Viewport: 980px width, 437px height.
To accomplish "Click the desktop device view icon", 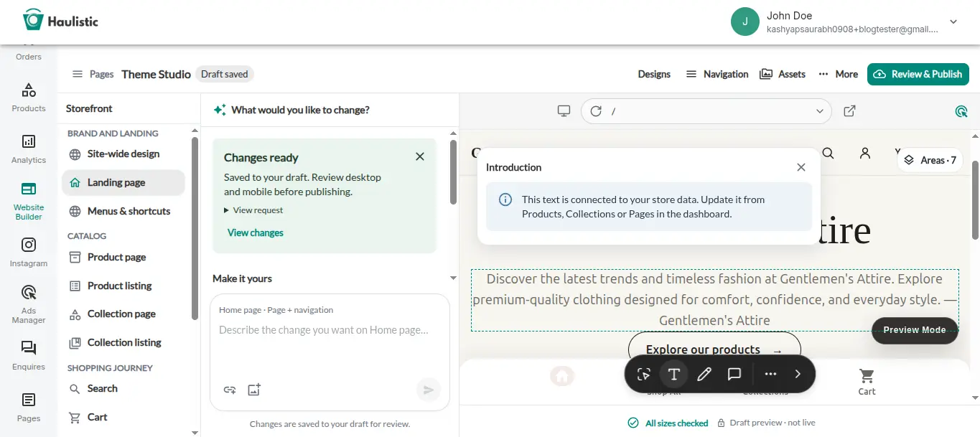I will pos(564,111).
